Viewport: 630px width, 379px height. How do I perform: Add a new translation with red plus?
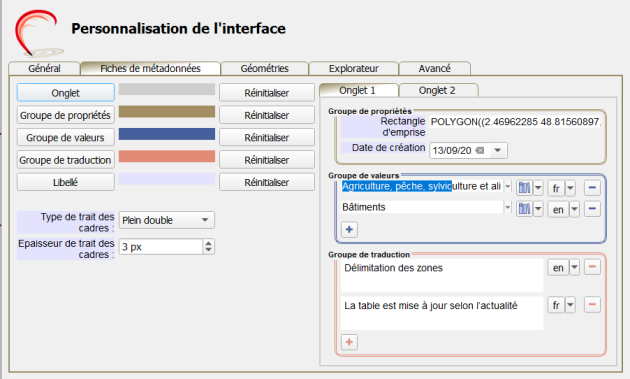click(349, 342)
